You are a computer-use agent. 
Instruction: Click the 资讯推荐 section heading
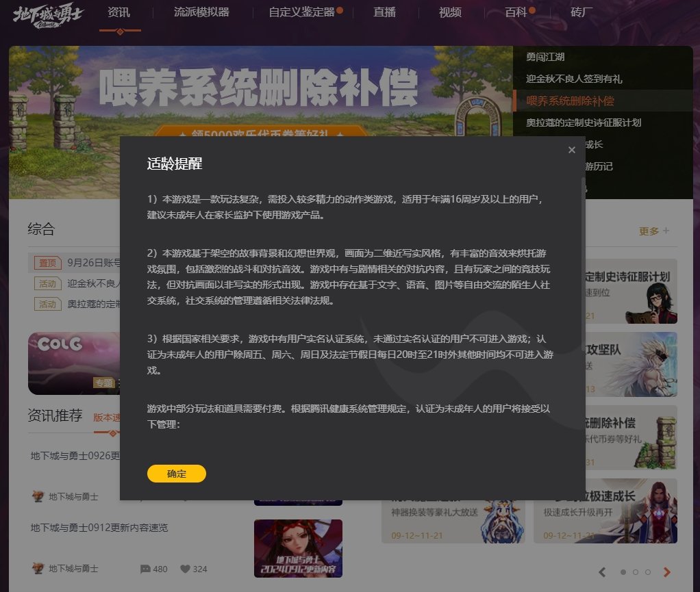coord(55,415)
